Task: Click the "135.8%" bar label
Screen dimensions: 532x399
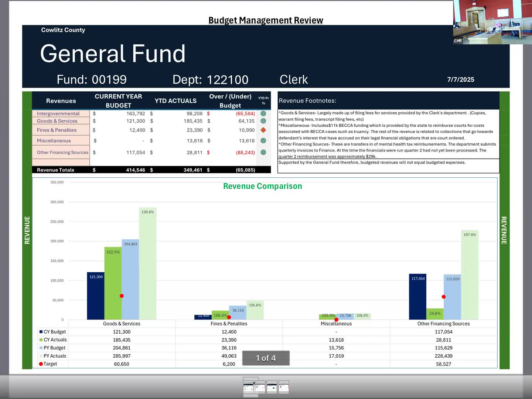Action: (x=255, y=305)
